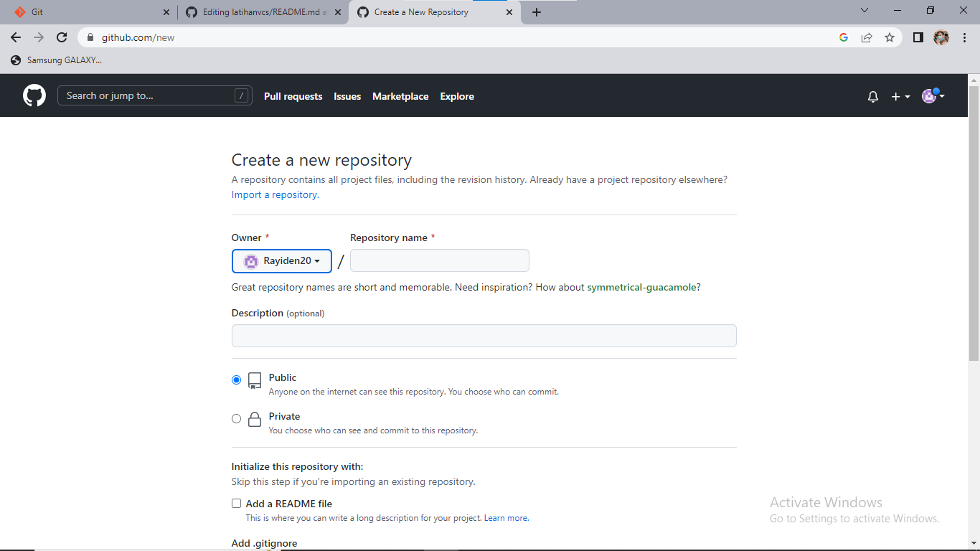Open Pull requests in header
The height and width of the screenshot is (551, 980).
pos(293,96)
